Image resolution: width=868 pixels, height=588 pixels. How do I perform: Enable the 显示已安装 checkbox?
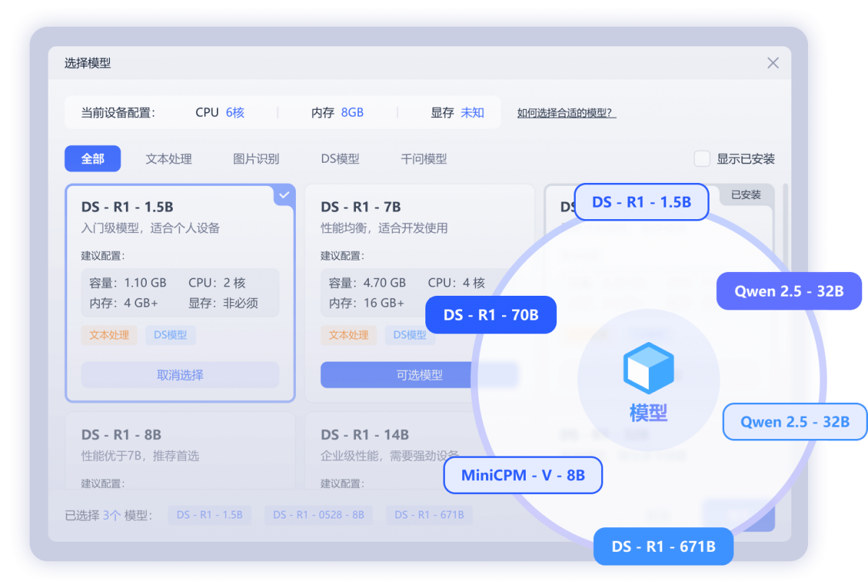[x=702, y=158]
